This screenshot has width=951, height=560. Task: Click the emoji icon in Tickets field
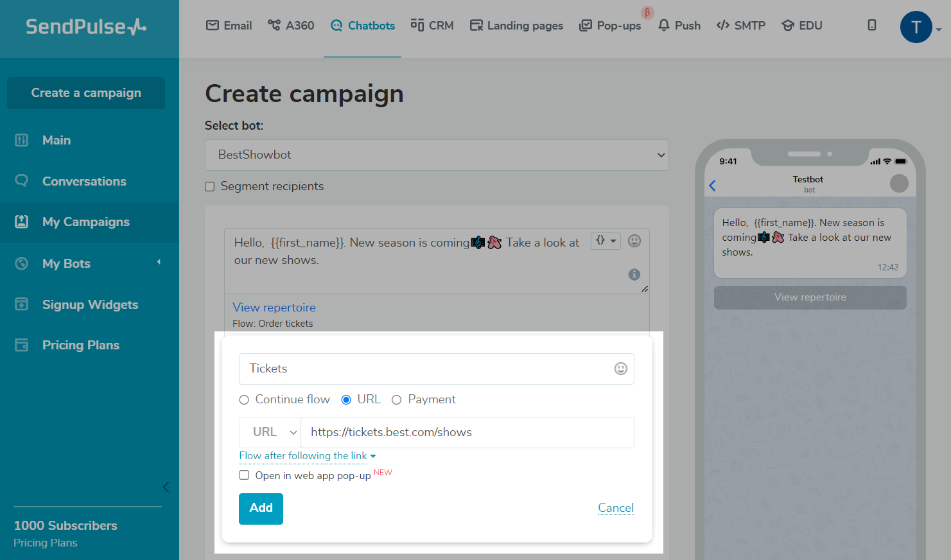(620, 369)
